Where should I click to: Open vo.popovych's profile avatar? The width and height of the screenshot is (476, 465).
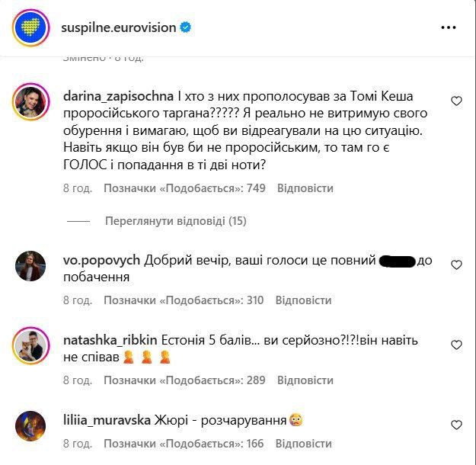click(30, 265)
